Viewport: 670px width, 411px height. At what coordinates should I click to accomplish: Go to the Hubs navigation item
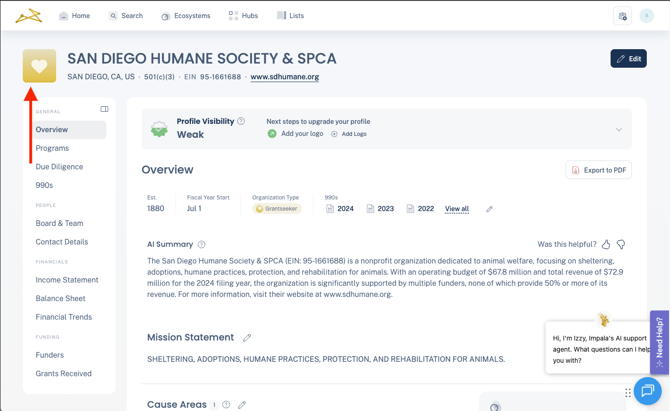click(243, 16)
